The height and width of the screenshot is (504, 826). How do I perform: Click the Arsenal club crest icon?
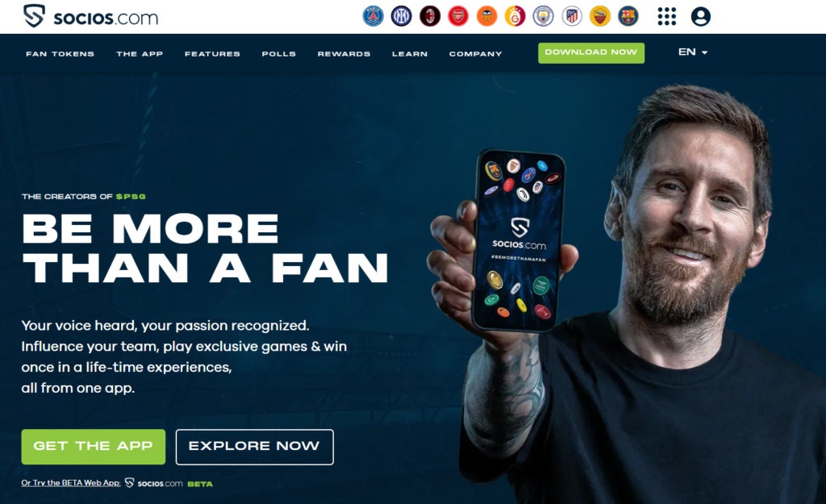click(458, 16)
